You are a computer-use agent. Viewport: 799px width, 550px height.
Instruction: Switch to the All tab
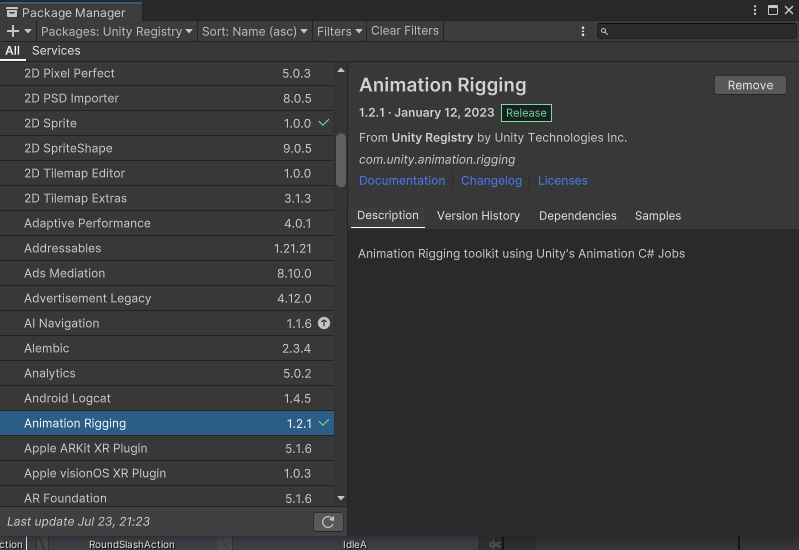(12, 50)
